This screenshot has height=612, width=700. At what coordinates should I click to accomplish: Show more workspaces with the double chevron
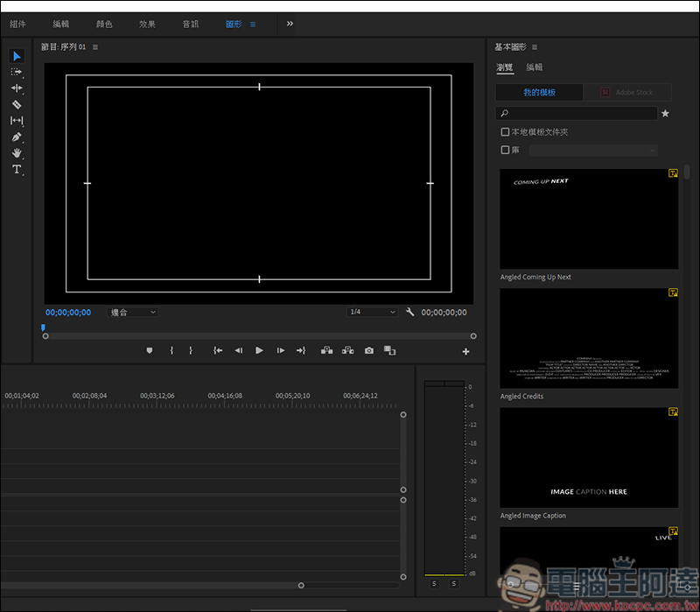pos(290,24)
